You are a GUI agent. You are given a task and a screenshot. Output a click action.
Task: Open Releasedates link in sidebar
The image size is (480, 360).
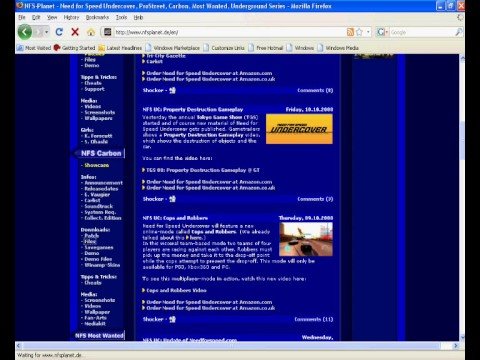pos(101,189)
